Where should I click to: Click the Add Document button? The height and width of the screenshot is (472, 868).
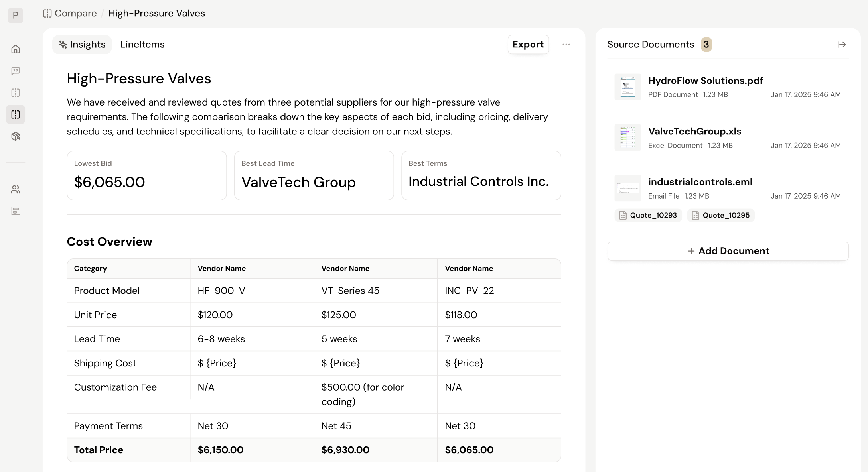pos(728,251)
